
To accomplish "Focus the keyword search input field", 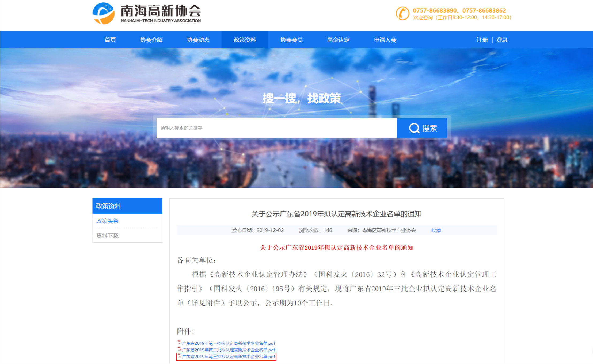I will (276, 128).
